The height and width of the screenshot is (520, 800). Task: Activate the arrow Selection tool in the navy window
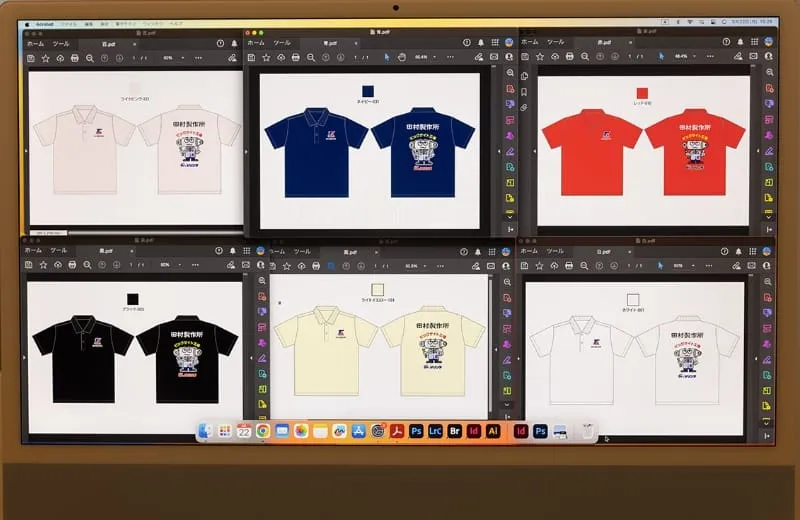(387, 57)
